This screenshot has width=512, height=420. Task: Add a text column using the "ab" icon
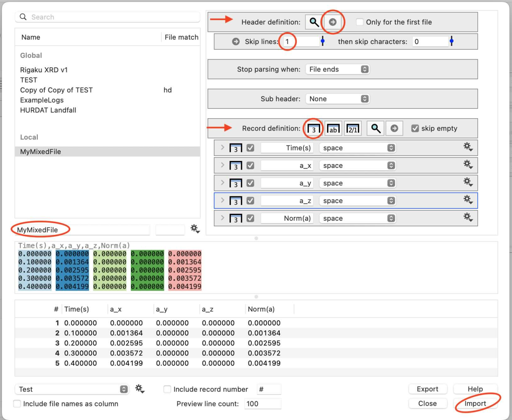point(333,128)
